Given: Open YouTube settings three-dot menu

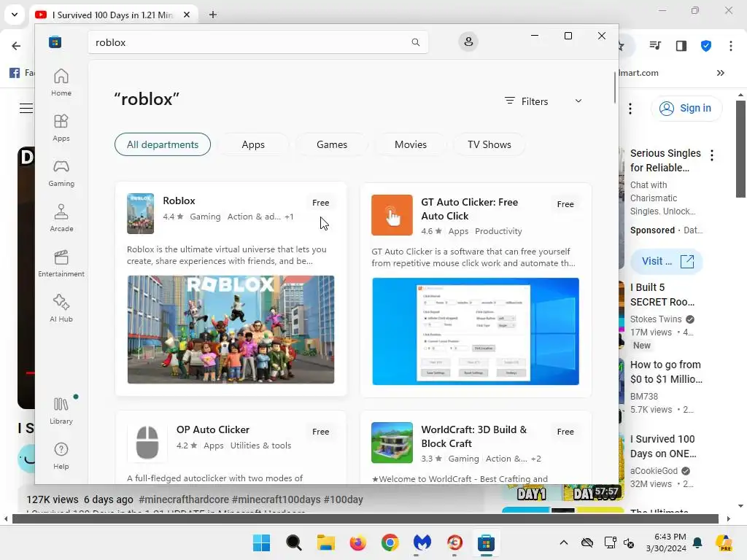Looking at the screenshot, I should 630,109.
